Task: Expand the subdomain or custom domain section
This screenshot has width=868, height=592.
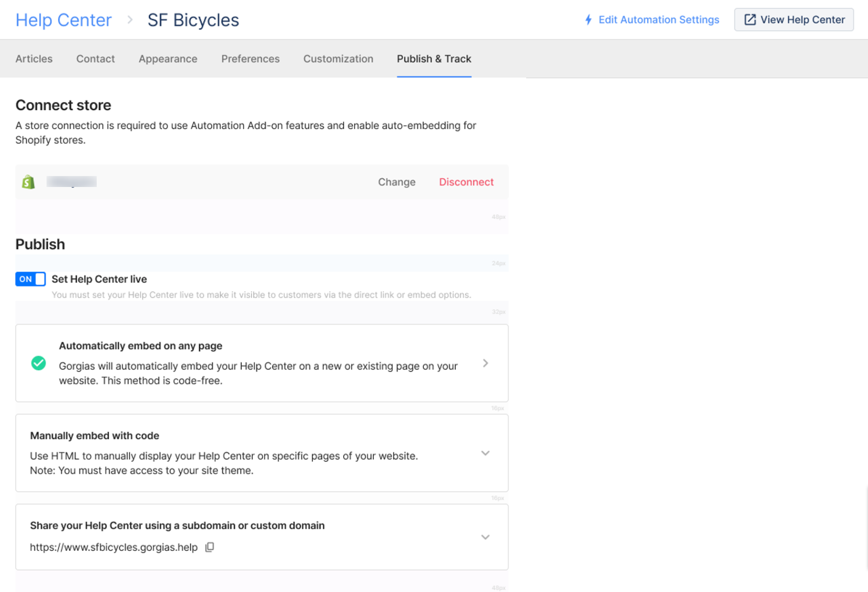Action: click(x=485, y=537)
